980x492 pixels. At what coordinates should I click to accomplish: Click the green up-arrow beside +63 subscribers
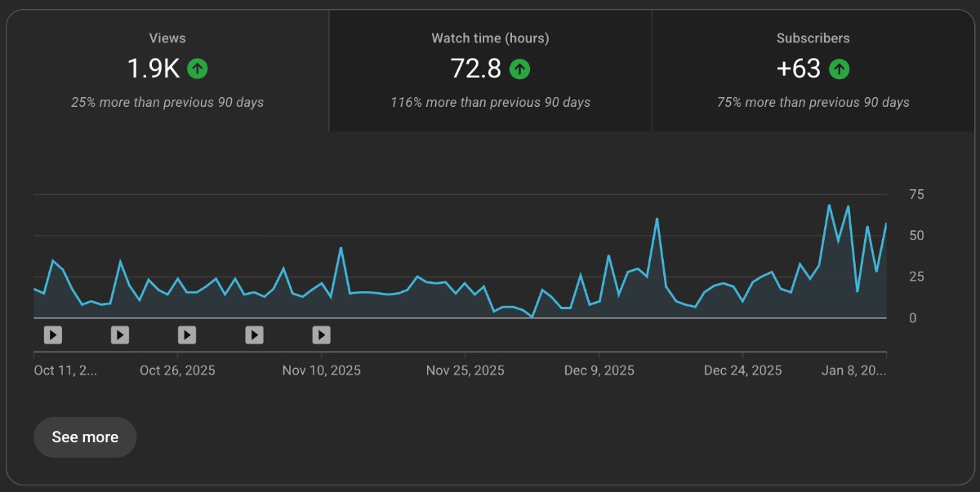(x=840, y=69)
